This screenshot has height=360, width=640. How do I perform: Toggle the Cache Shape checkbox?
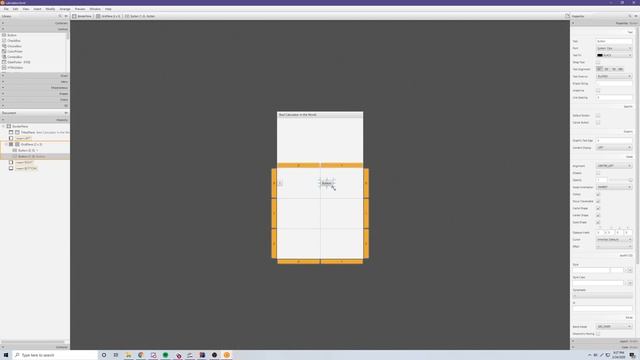coord(598,209)
